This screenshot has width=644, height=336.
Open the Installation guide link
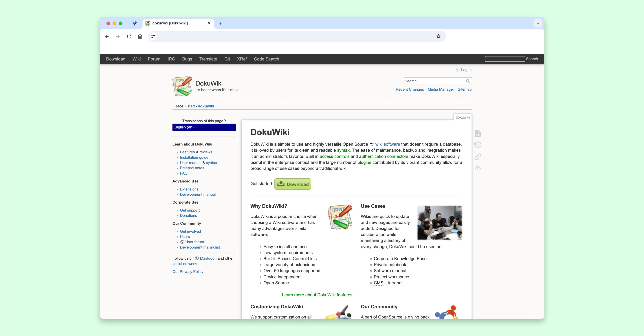194,157
